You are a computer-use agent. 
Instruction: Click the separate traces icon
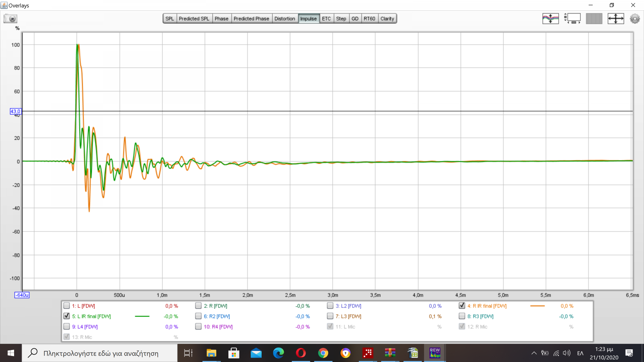pos(550,18)
